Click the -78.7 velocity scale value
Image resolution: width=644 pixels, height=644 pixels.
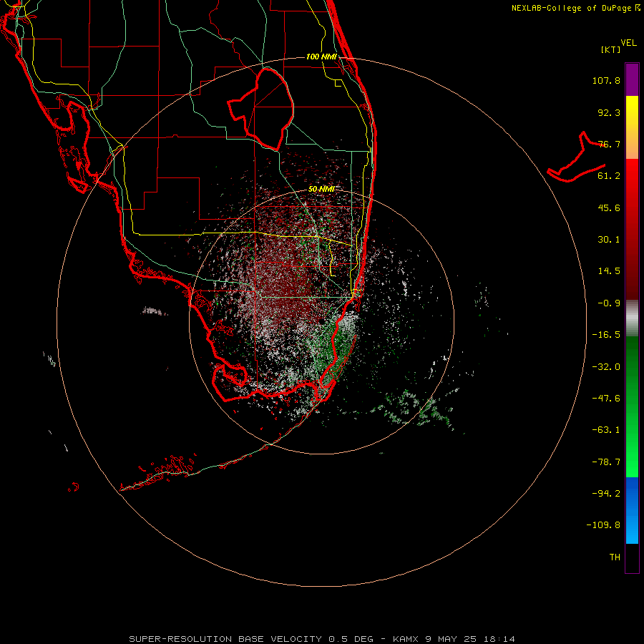tap(606, 462)
